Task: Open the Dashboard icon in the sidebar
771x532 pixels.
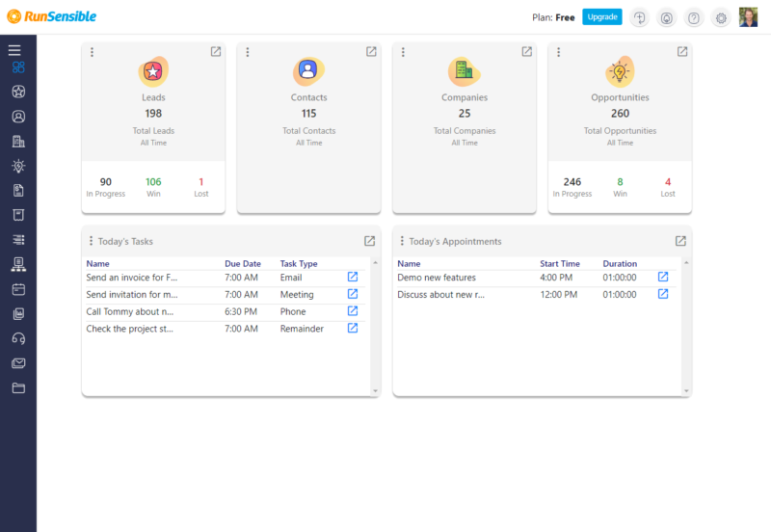Action: click(x=18, y=66)
